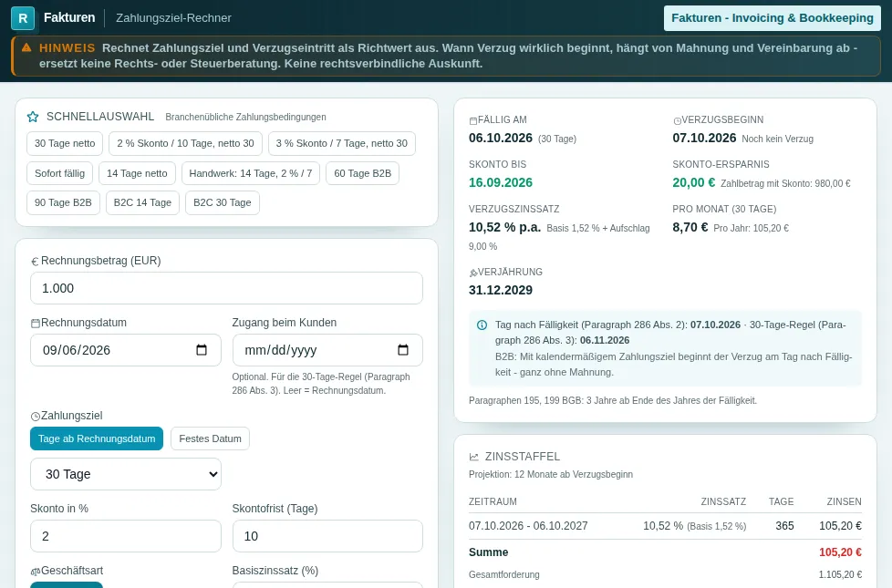Click the calendar icon next to the Rechnungsdatum label
Screen dimensions: 892x588
point(36,323)
